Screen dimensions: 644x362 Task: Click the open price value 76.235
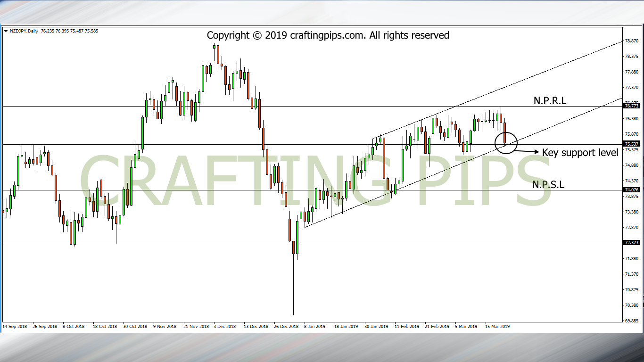click(x=48, y=31)
